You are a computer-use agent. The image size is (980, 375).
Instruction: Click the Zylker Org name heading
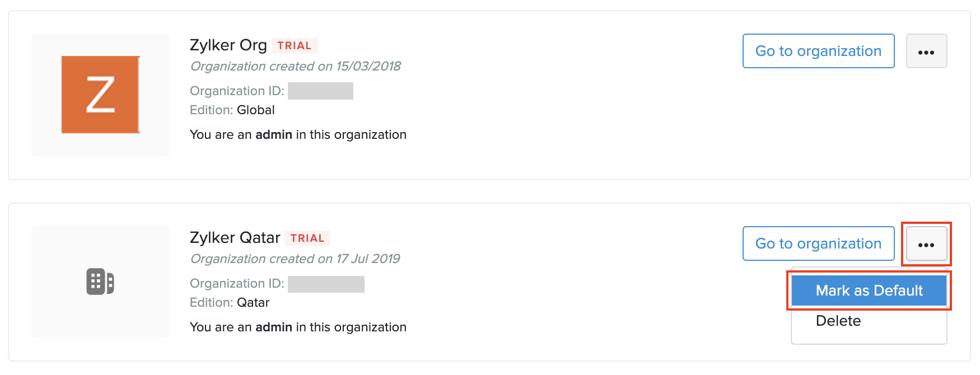click(228, 45)
